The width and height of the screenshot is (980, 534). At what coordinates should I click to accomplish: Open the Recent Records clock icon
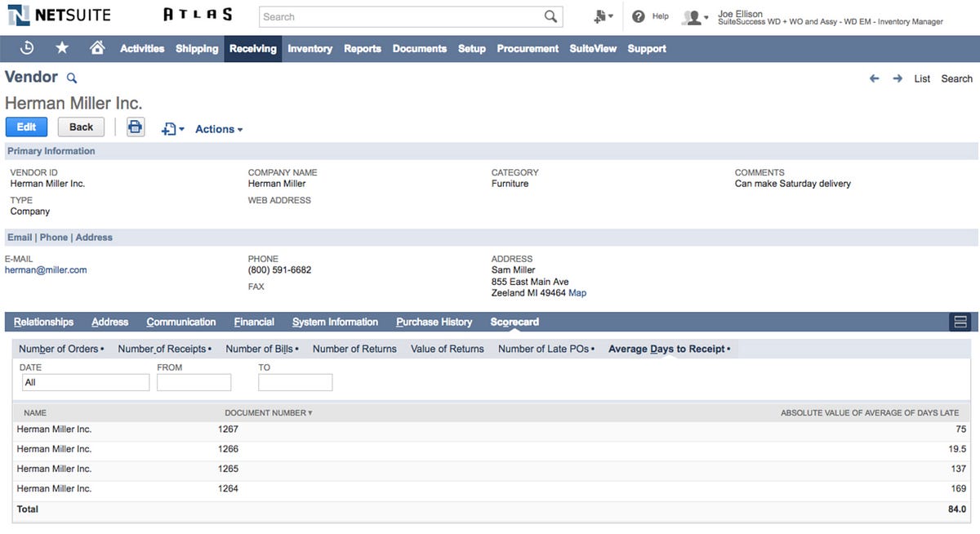pos(27,48)
